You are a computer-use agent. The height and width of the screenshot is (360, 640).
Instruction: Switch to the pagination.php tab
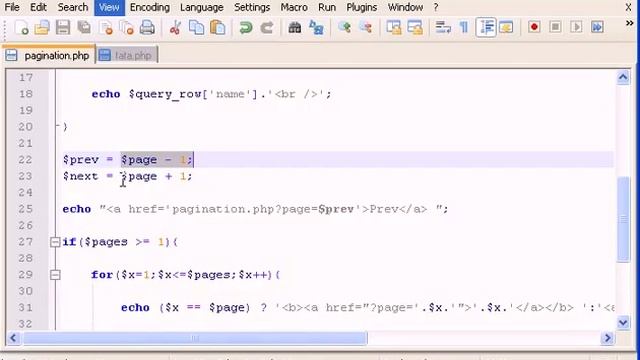click(48, 55)
